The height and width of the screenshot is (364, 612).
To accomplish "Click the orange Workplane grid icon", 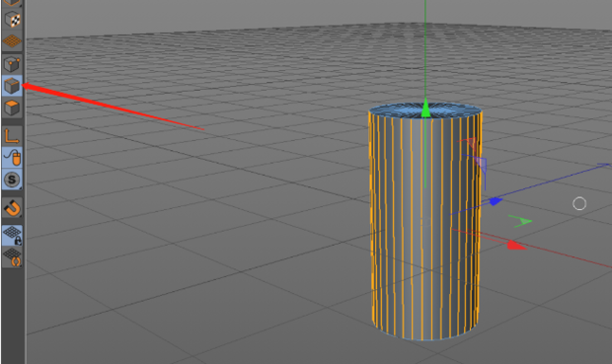I will click(12, 41).
